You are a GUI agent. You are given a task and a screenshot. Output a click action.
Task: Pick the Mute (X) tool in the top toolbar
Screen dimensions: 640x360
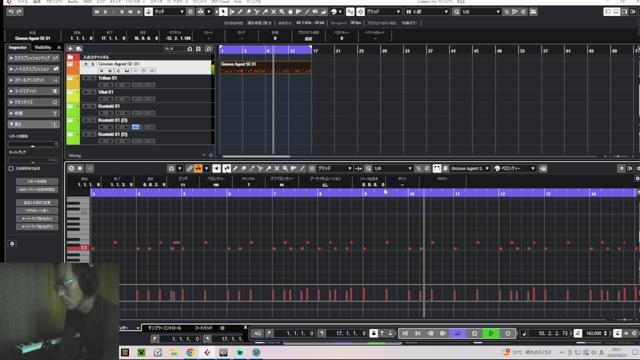273,12
